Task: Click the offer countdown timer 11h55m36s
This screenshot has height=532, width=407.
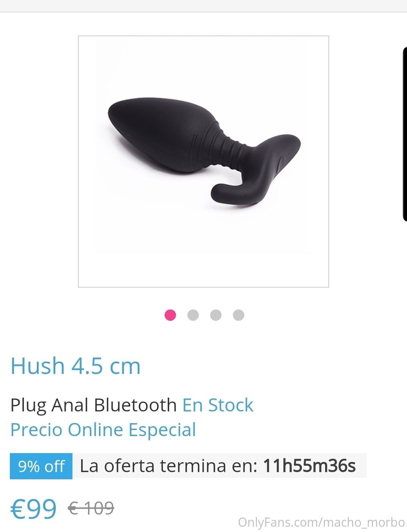Action: (x=309, y=466)
